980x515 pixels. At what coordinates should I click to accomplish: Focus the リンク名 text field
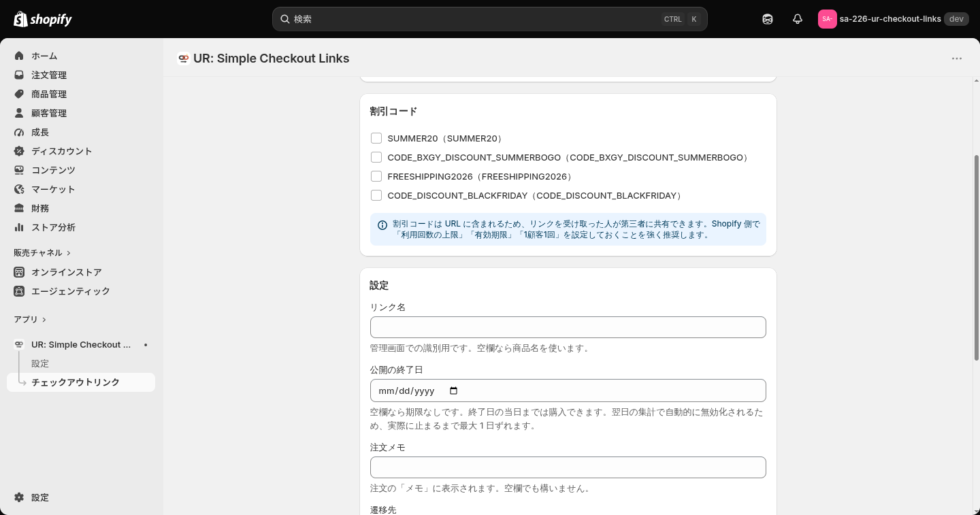(568, 327)
